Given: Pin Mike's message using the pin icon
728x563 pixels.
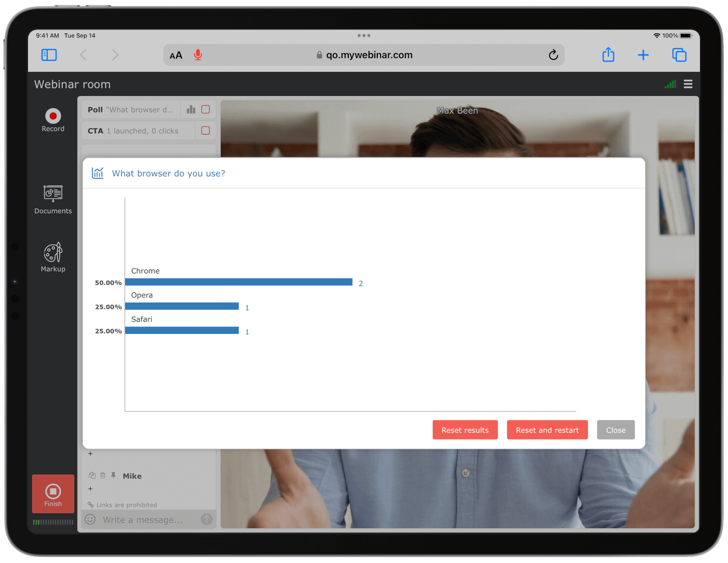Looking at the screenshot, I should point(114,475).
